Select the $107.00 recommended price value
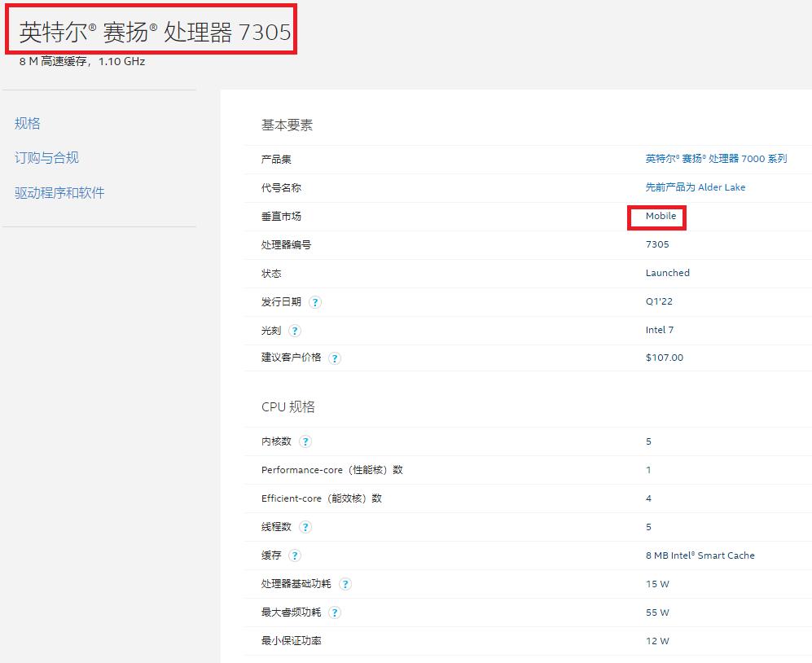The width and height of the screenshot is (812, 663). 664,358
